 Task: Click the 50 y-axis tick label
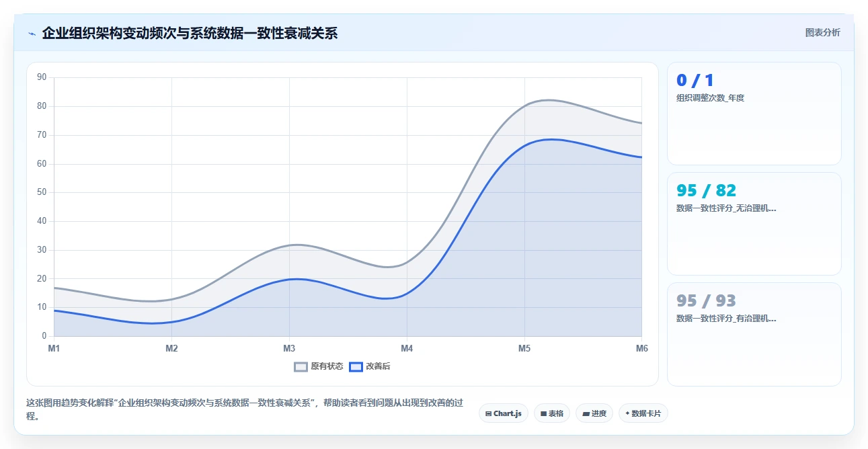[x=42, y=192]
